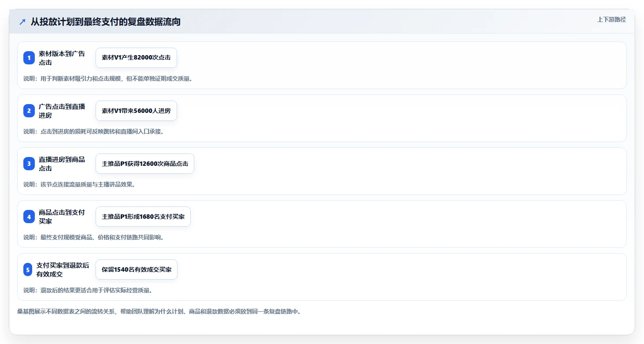The height and width of the screenshot is (344, 644).
Task: Click the step 1 number badge
Action: [x=29, y=58]
